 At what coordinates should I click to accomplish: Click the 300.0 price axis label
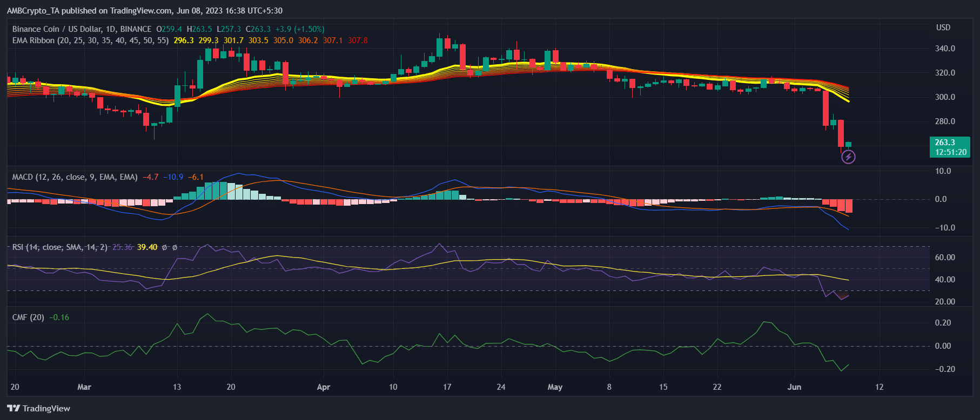(945, 97)
